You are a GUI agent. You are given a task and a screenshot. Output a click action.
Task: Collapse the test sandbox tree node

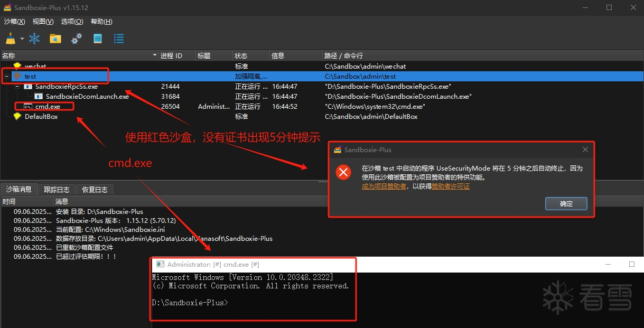pos(6,76)
